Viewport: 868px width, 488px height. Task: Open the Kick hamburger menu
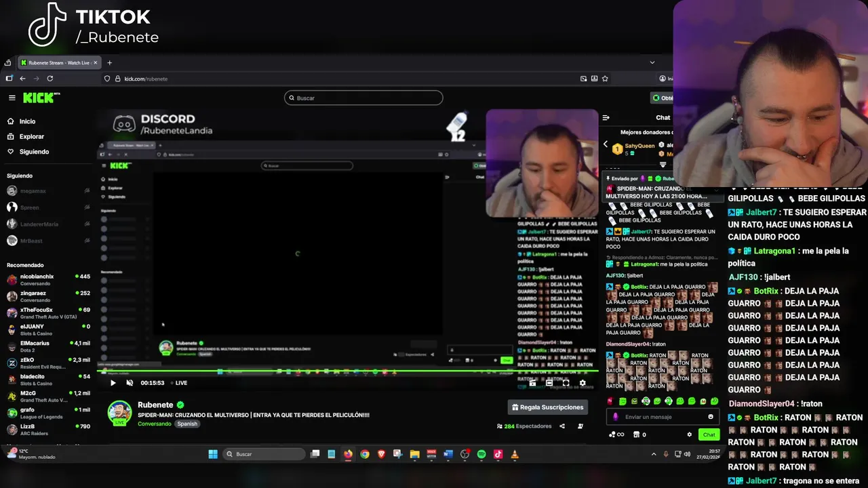coord(12,98)
